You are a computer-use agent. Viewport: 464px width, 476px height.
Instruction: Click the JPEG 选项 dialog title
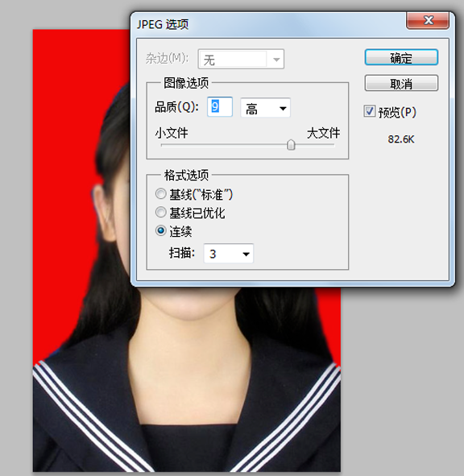click(x=163, y=24)
